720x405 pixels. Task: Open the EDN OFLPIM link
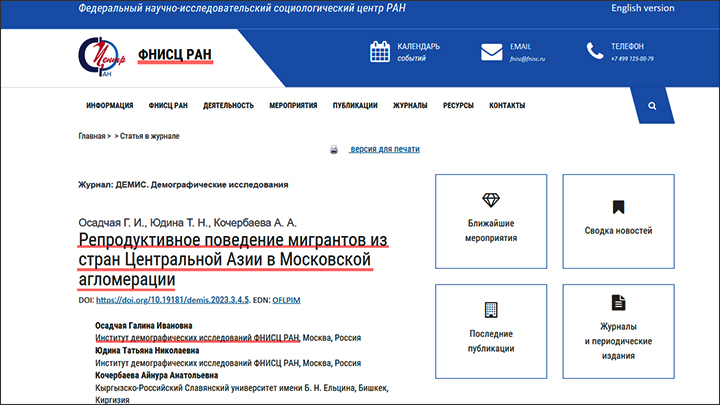286,300
